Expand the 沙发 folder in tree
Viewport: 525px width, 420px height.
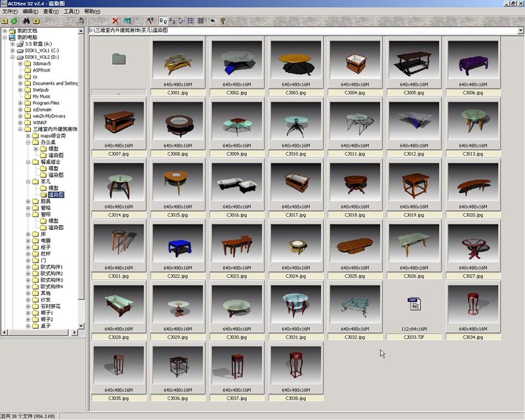pyautogui.click(x=28, y=299)
